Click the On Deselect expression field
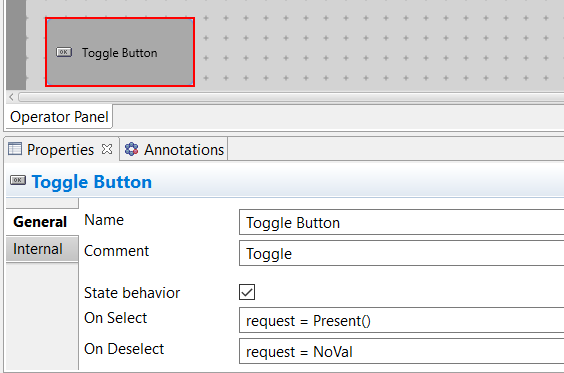The width and height of the screenshot is (564, 373). point(401,351)
